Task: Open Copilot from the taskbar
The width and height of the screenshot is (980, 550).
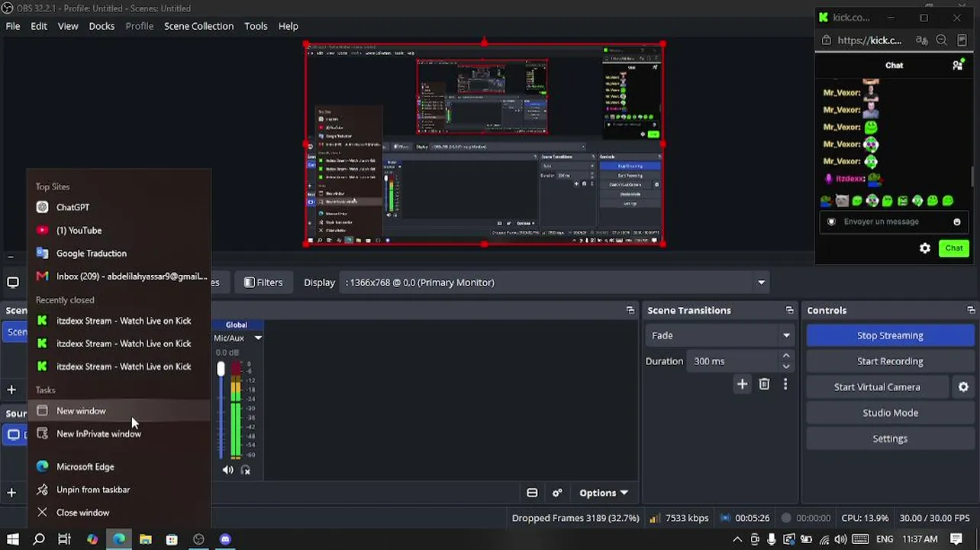Action: coord(92,539)
